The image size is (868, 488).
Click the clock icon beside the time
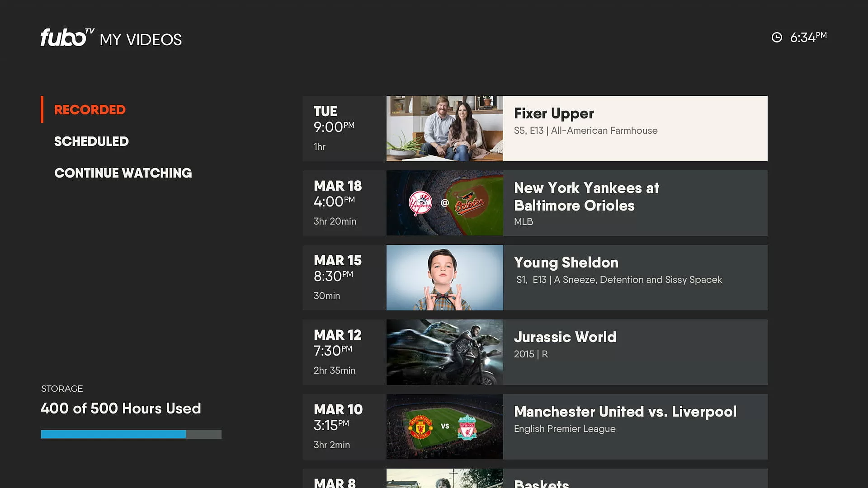point(776,38)
